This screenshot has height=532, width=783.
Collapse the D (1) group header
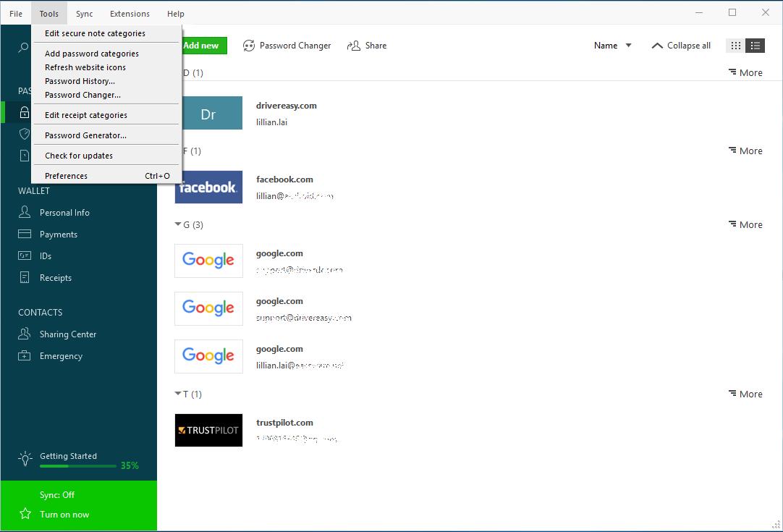pos(192,73)
